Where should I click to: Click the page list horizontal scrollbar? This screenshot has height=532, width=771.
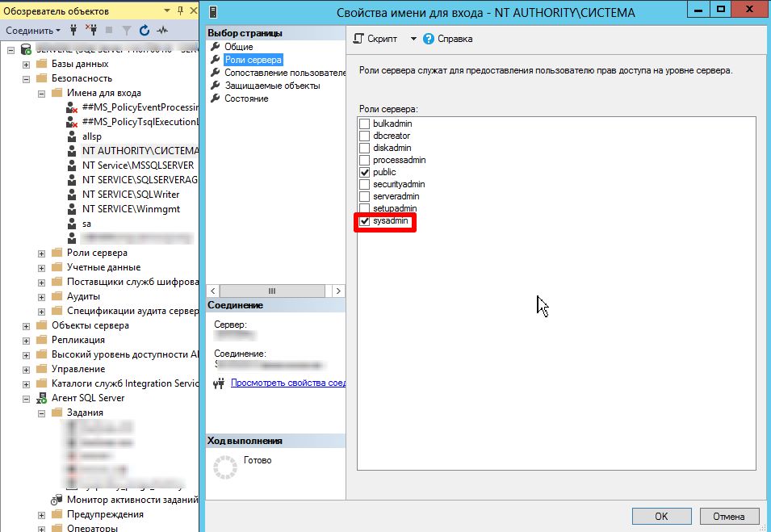[272, 291]
